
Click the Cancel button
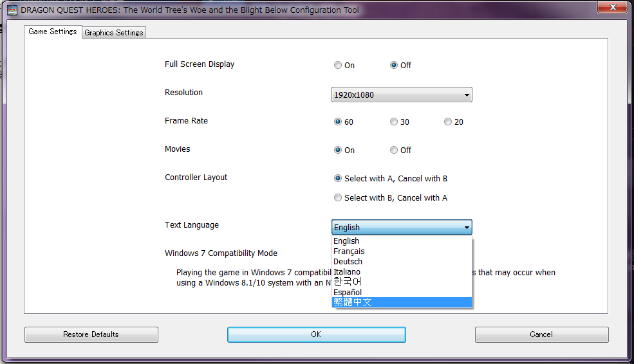tap(541, 334)
